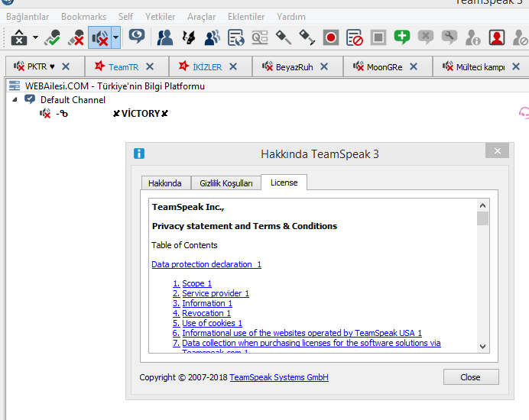
Task: Click the Close button in About dialog
Action: [471, 377]
